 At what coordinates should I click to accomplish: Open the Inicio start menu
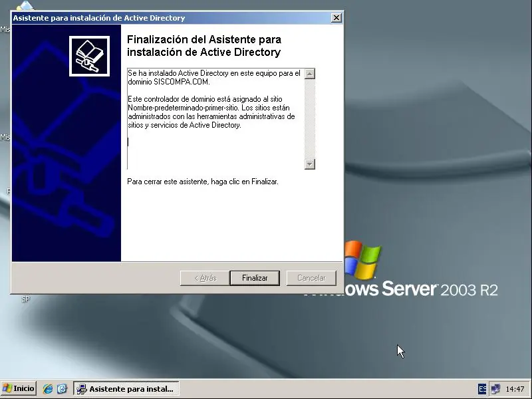[x=19, y=388]
